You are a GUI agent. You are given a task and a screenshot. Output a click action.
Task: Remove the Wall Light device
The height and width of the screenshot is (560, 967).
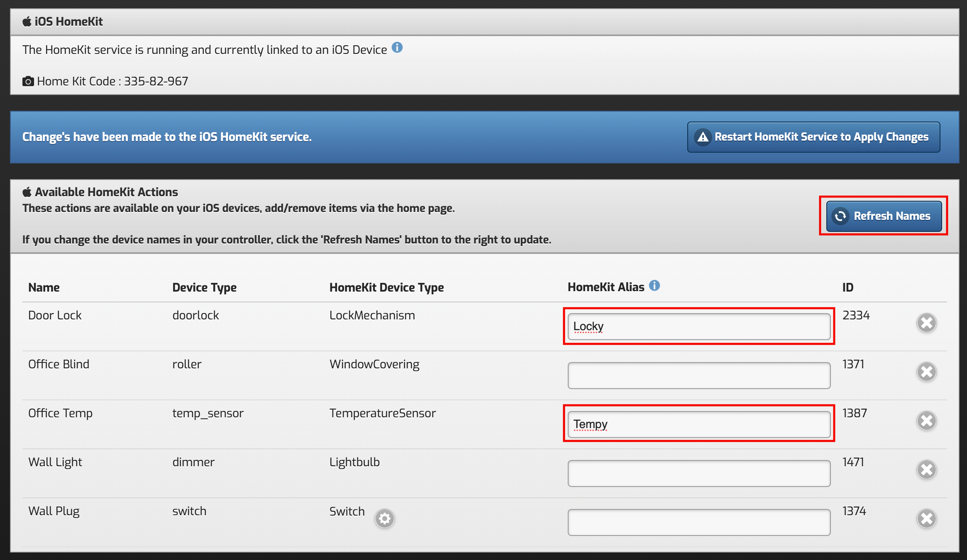(926, 470)
